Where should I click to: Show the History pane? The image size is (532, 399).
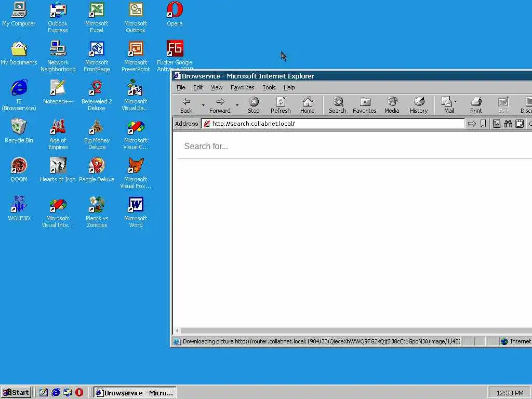click(x=419, y=105)
